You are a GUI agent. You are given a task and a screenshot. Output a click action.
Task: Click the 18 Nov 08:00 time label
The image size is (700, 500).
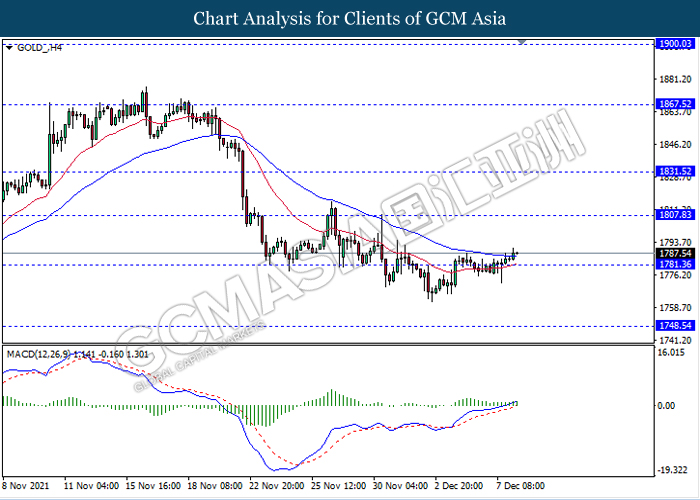216,485
